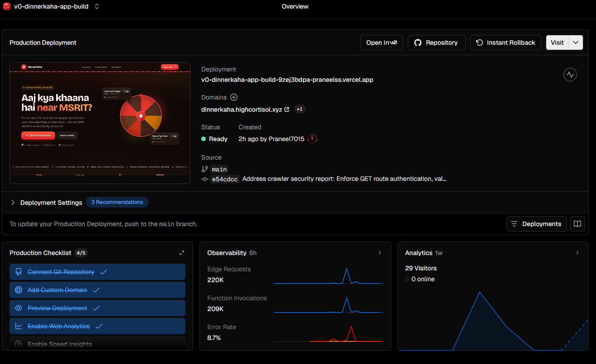Open the Deployments button
Image resolution: width=596 pixels, height=364 pixels.
point(537,224)
